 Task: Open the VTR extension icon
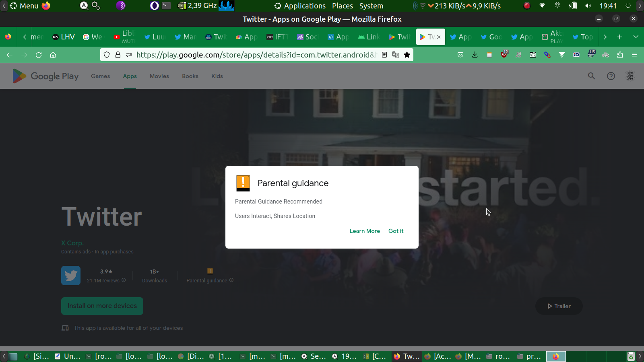[x=533, y=55]
